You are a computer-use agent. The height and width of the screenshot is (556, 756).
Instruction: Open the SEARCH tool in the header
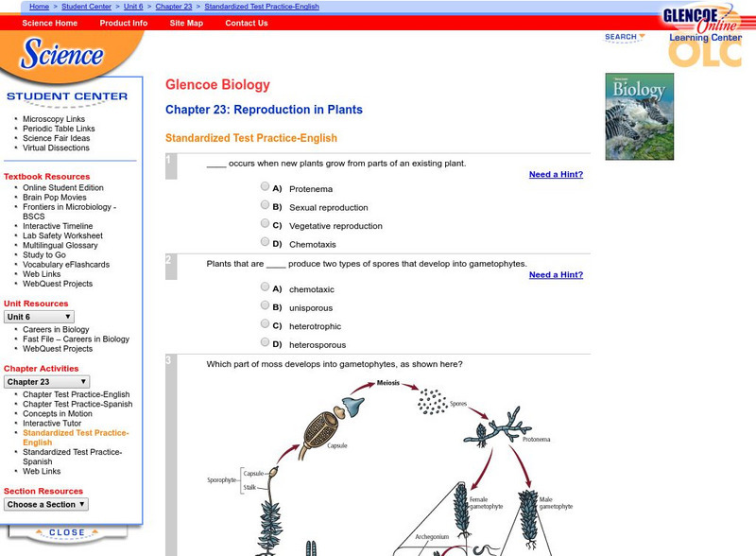[x=623, y=36]
